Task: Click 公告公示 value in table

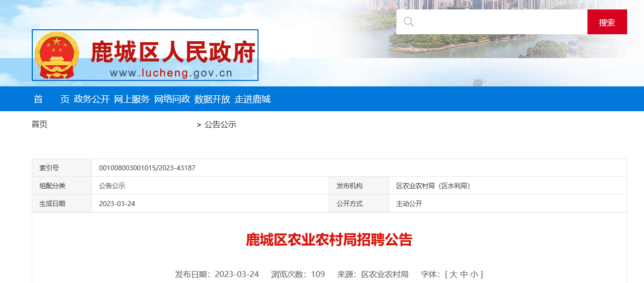Action: [x=112, y=186]
